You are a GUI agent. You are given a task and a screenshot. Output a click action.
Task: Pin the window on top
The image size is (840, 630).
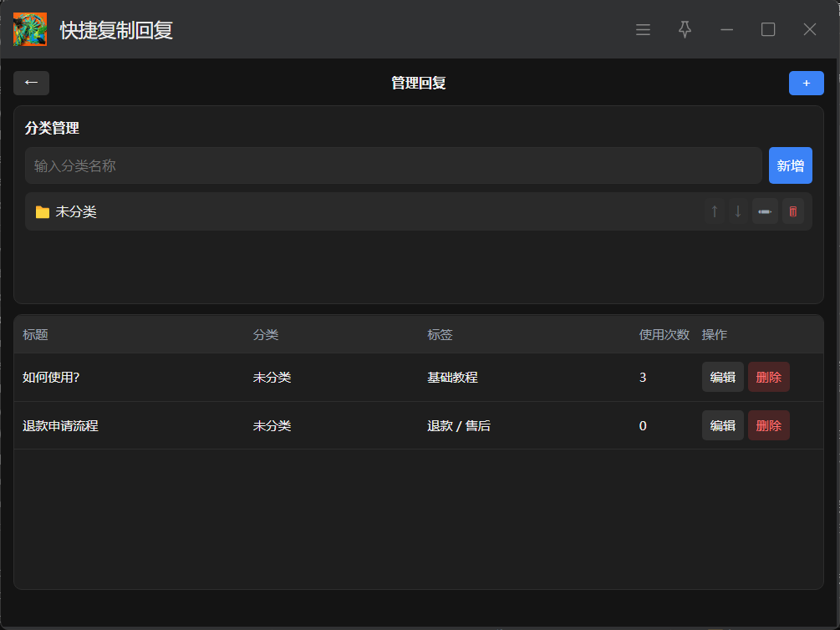(x=685, y=30)
